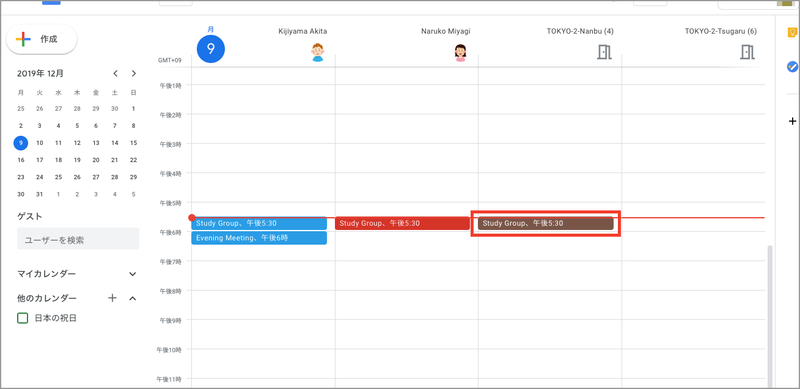Screen dimensions: 800x389
Task: Click the 2019年 12月 month label
Action: tap(40, 74)
